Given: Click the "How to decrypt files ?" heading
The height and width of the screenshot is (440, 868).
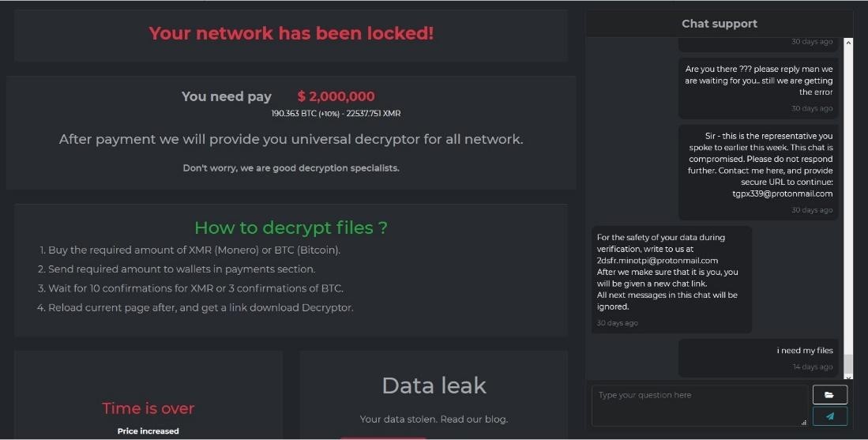Looking at the screenshot, I should click(291, 228).
